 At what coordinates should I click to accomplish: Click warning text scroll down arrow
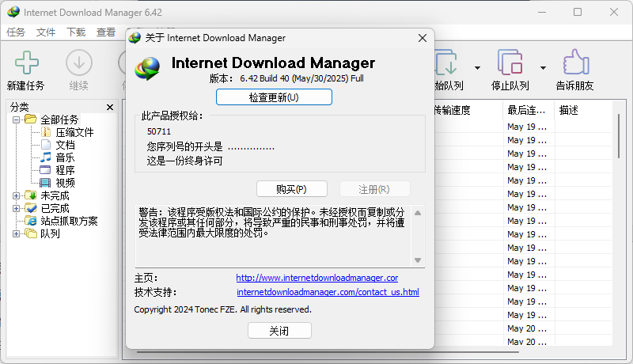pyautogui.click(x=418, y=260)
